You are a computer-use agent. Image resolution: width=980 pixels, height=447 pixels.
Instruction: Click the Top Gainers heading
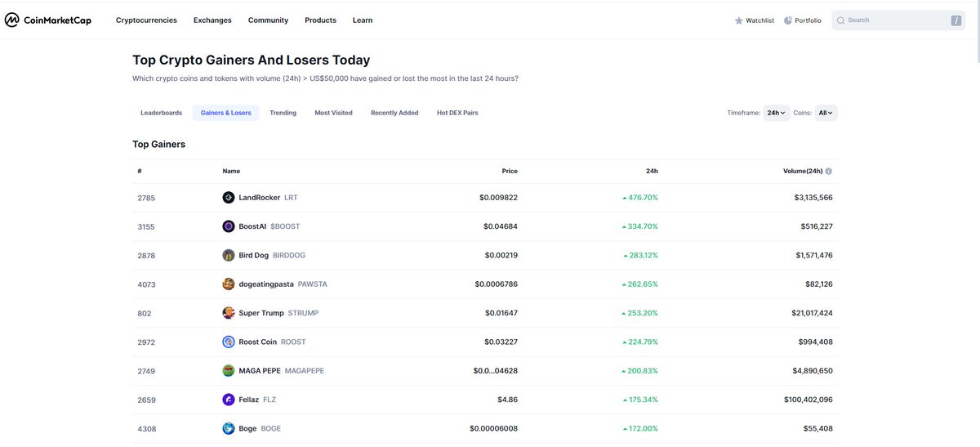click(159, 144)
